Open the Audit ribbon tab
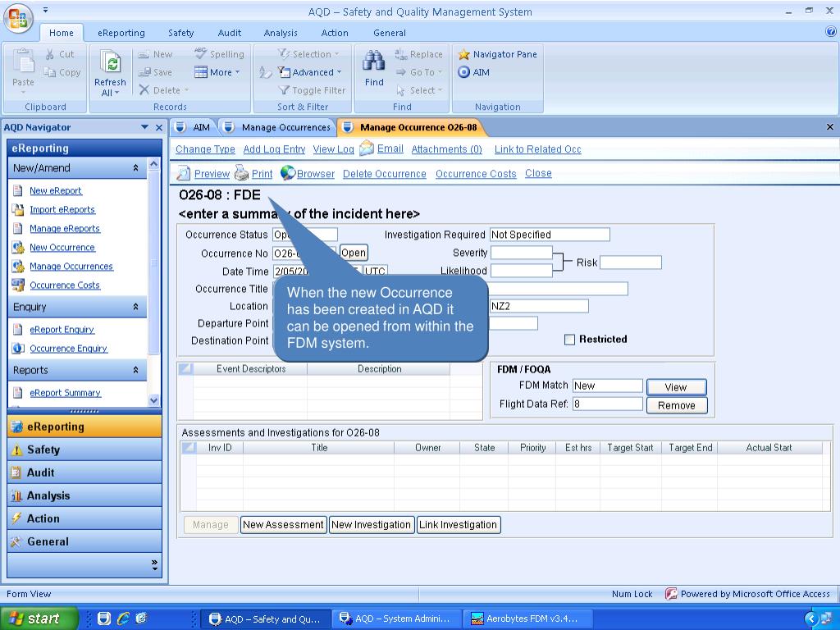The width and height of the screenshot is (840, 630). 230,33
